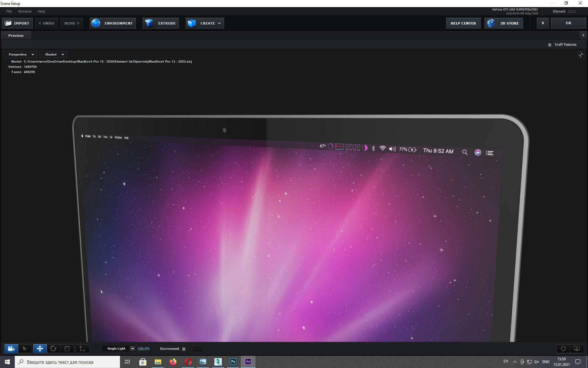Image resolution: width=588 pixels, height=368 pixels.
Task: Toggle the Environment checkbox
Action: point(184,349)
